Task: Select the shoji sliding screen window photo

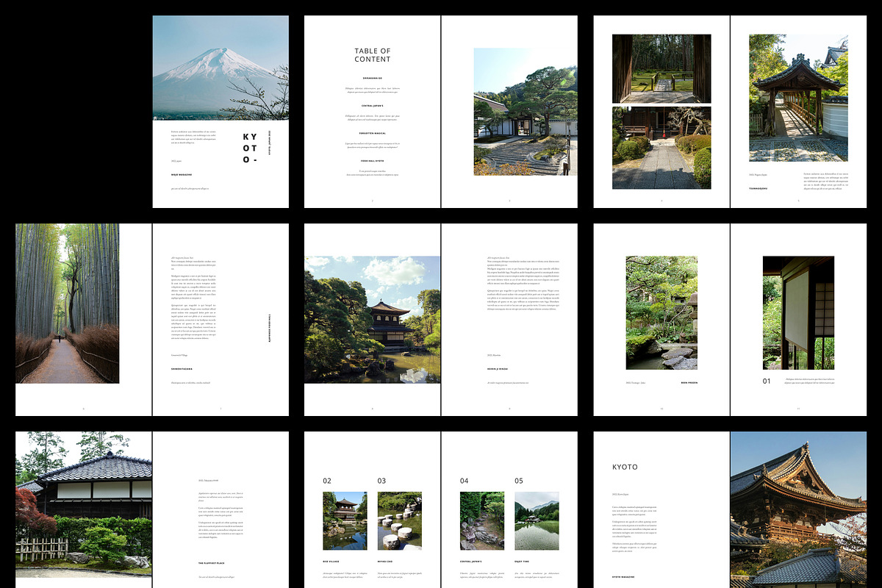Action: click(x=798, y=312)
